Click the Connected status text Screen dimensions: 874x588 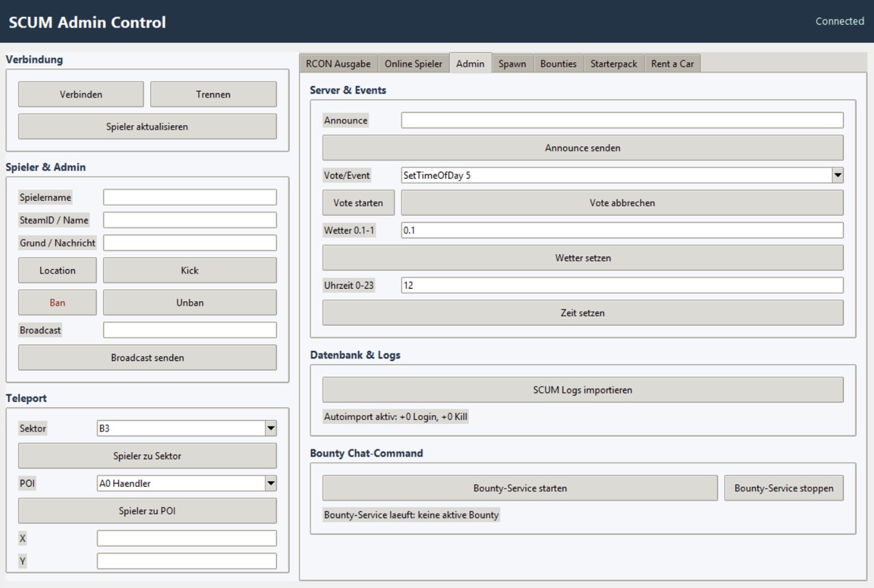tap(840, 21)
